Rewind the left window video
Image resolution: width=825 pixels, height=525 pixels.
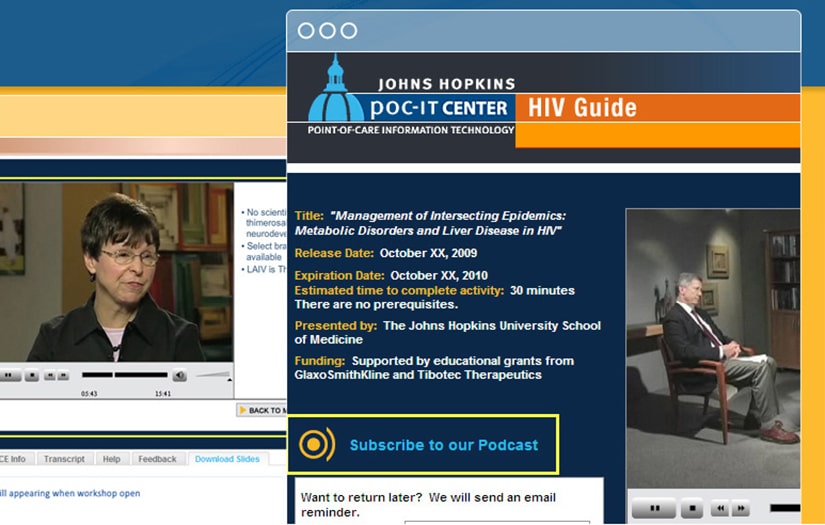[49, 376]
